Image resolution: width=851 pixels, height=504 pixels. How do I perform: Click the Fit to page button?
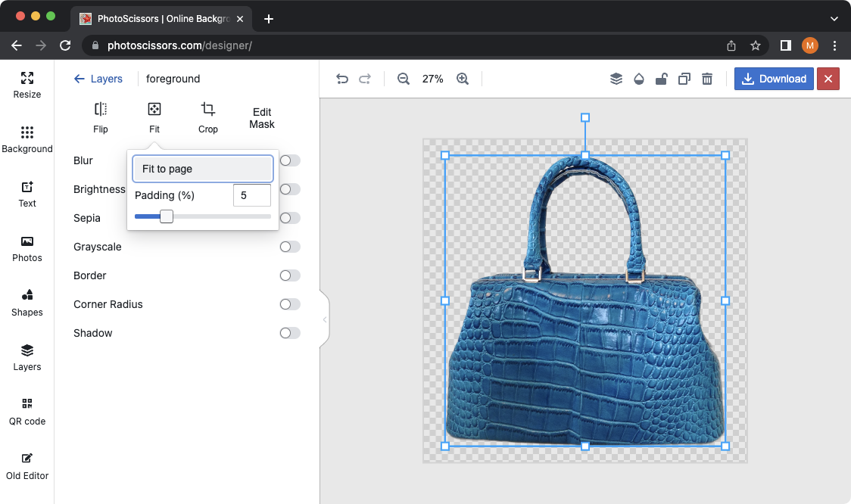pyautogui.click(x=202, y=169)
